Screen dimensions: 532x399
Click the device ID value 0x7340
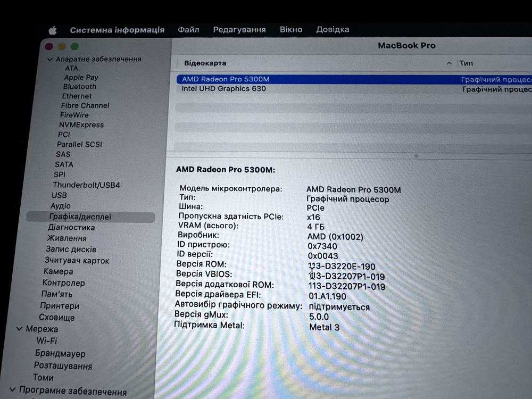(322, 246)
